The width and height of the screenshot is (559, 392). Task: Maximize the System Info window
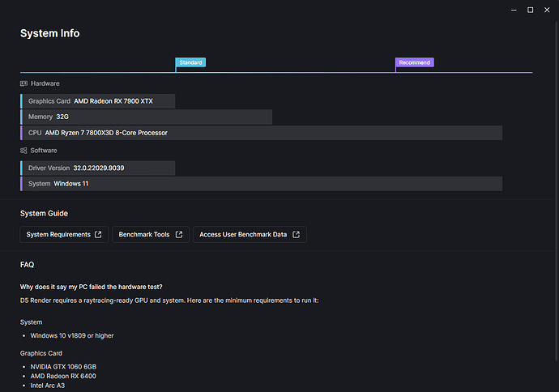pyautogui.click(x=530, y=10)
